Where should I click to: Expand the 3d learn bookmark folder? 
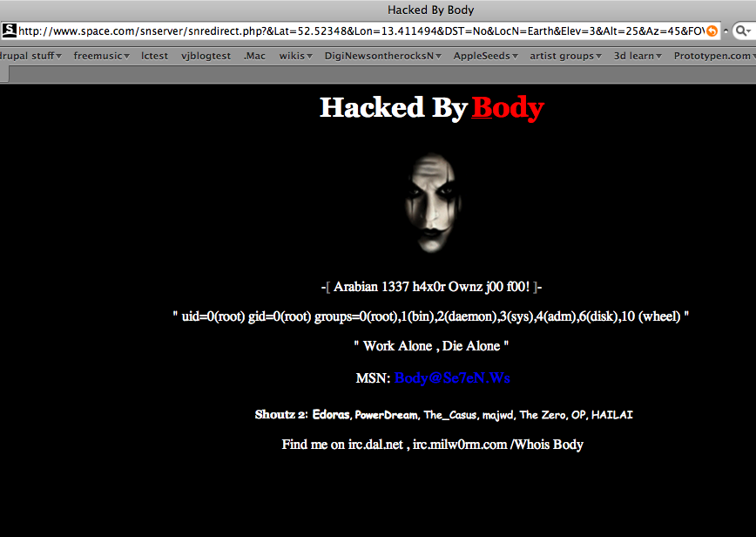[x=638, y=56]
